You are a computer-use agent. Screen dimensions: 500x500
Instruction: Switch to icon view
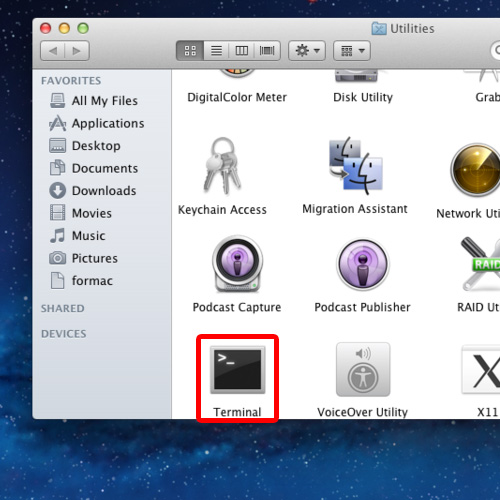(190, 51)
